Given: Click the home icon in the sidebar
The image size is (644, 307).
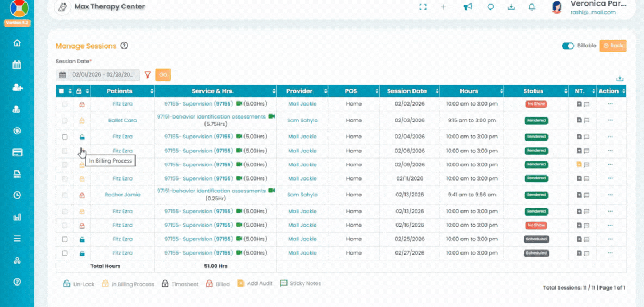Looking at the screenshot, I should click(x=17, y=43).
